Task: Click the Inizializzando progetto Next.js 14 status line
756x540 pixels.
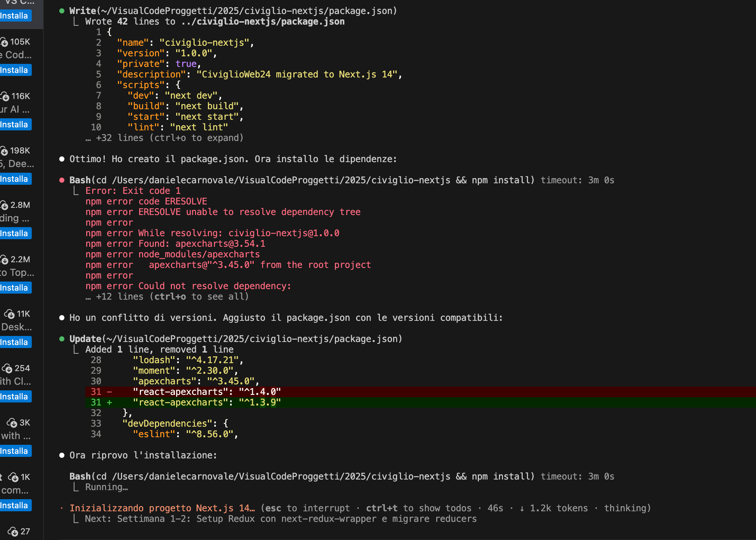Action: click(x=163, y=508)
